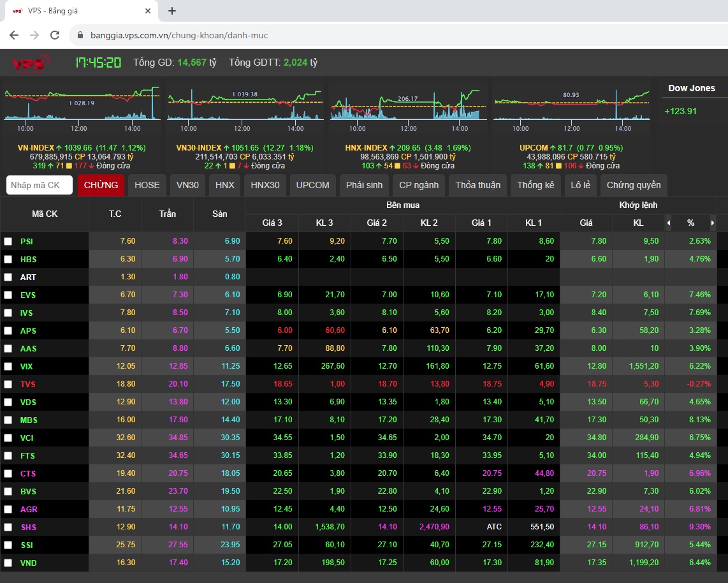Click left arrow in percent column header

click(669, 223)
